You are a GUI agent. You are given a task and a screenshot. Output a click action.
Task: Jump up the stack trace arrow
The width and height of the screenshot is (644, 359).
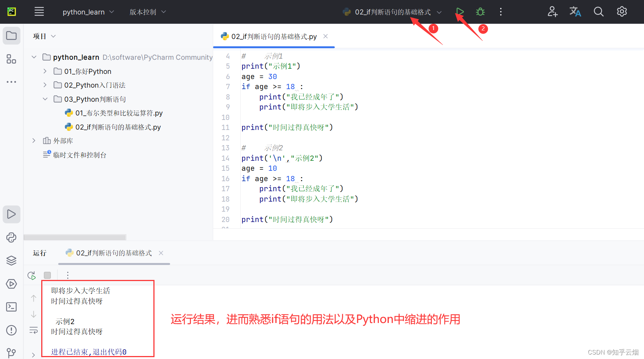[33, 298]
